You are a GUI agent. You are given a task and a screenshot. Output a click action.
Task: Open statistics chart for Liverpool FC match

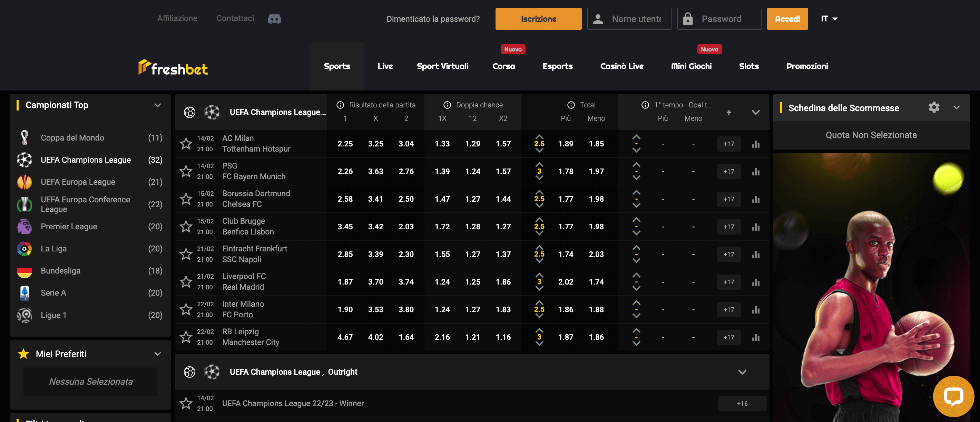[756, 282]
